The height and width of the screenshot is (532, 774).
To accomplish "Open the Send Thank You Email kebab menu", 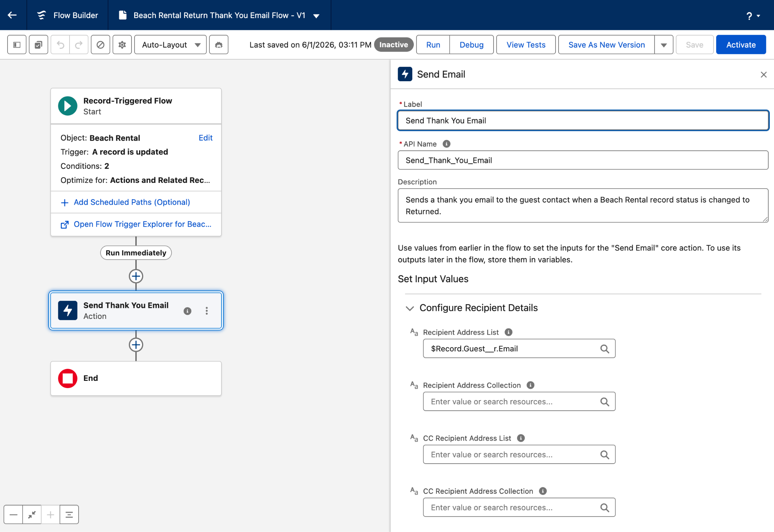I will [207, 311].
